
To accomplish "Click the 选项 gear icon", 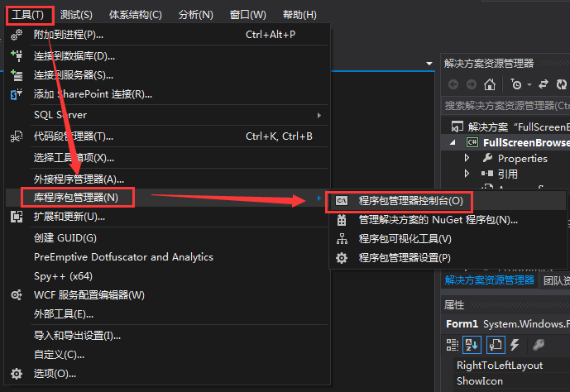I will click(x=17, y=374).
